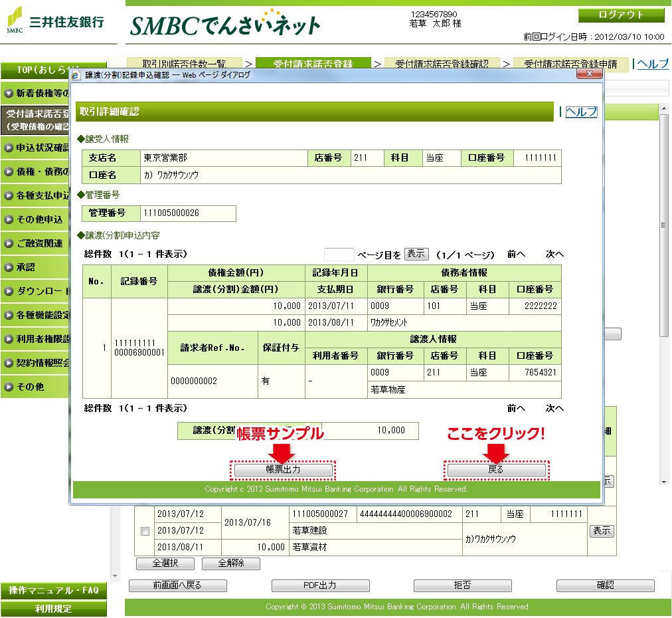Click the 確認 button at the bottom
The image size is (672, 618).
(x=606, y=585)
